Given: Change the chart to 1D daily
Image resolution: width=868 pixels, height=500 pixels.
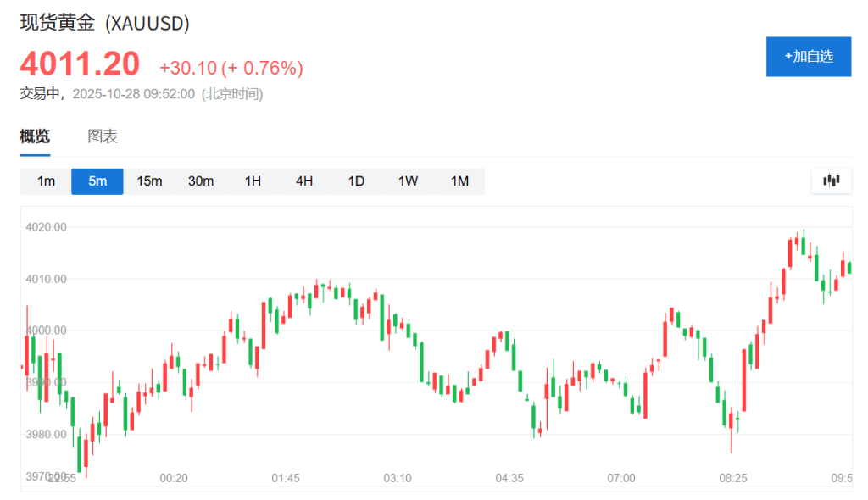Looking at the screenshot, I should pos(356,181).
